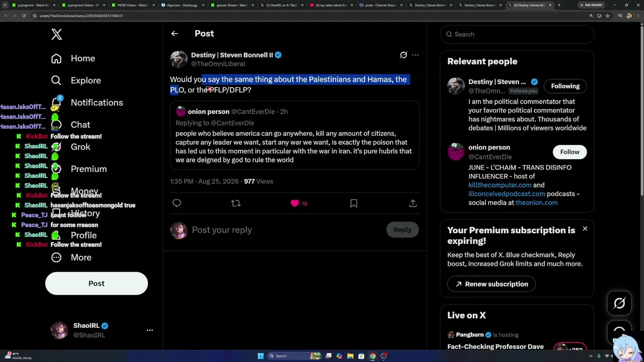Open Destiny's profile picture on the post

click(179, 59)
